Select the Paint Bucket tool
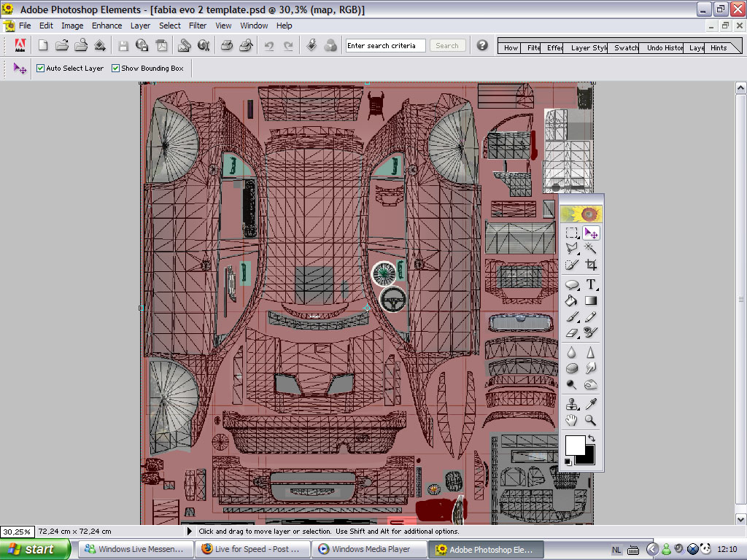The width and height of the screenshot is (747, 560). pyautogui.click(x=572, y=300)
